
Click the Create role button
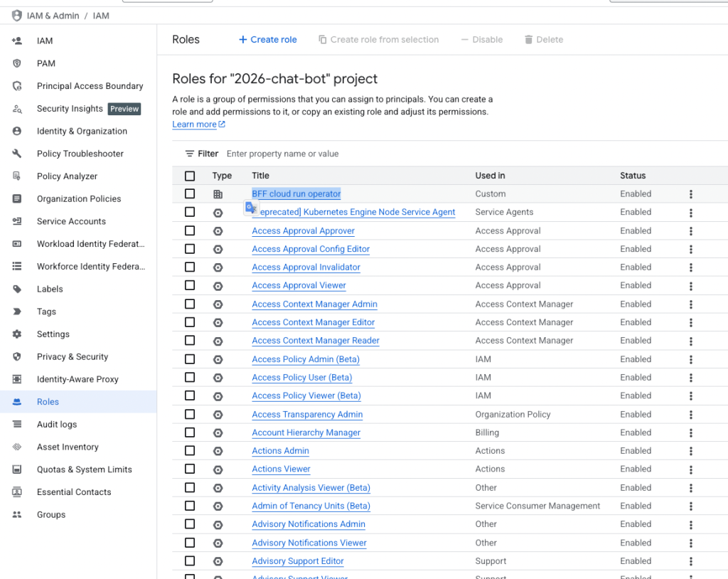268,40
